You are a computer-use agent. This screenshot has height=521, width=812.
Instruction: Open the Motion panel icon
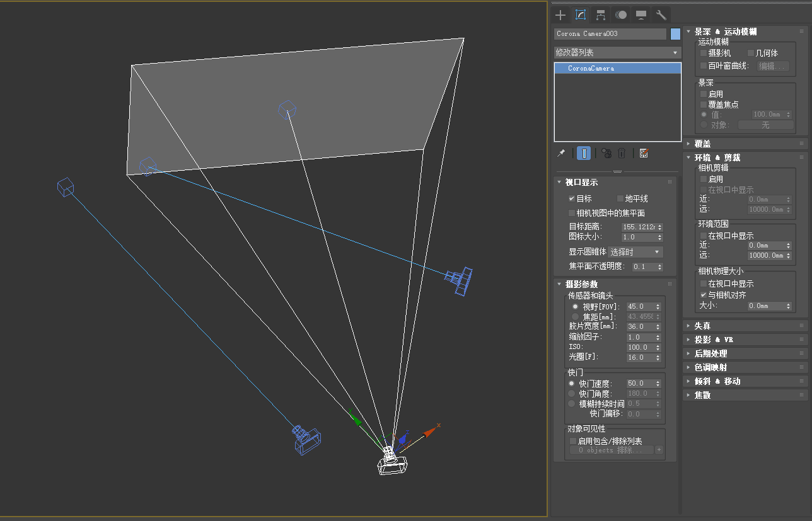coord(621,15)
